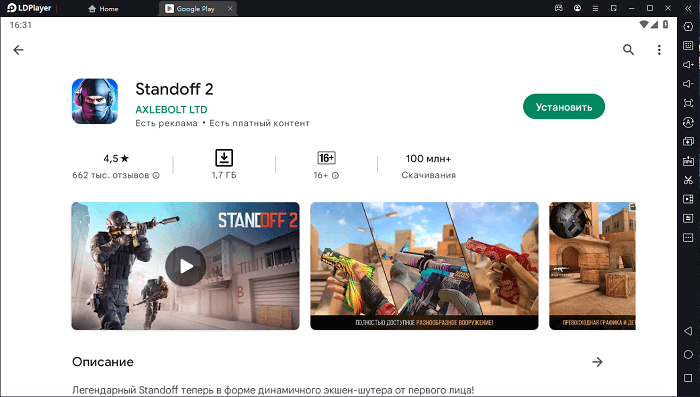The image size is (700, 397).
Task: Click the mini-window icon in title bar
Action: click(614, 8)
